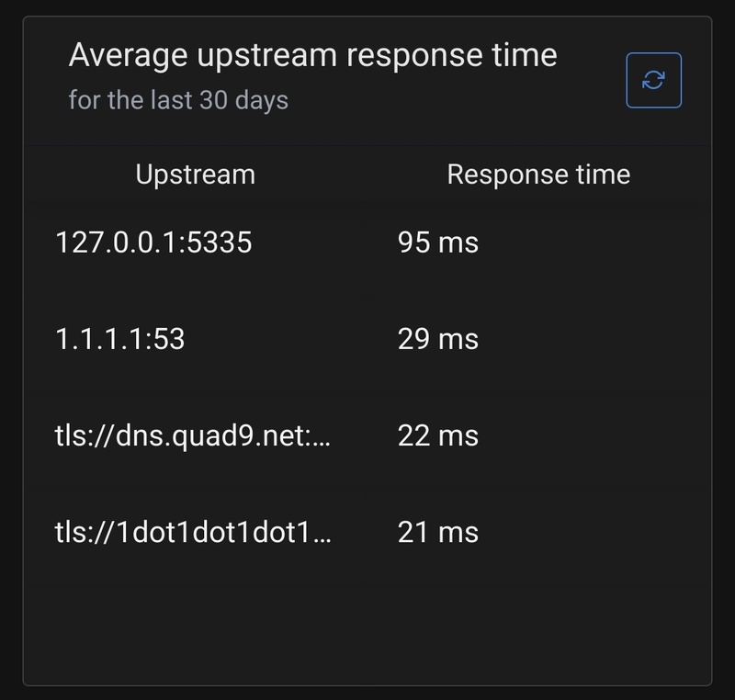Select the 127.0.0.1:5335 upstream entry
Image resolution: width=735 pixels, height=700 pixels.
point(153,243)
